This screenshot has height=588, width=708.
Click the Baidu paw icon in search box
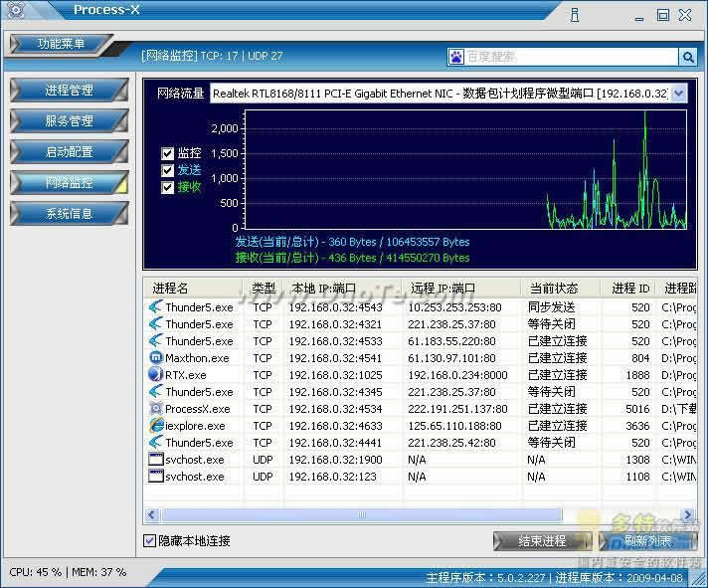(456, 57)
